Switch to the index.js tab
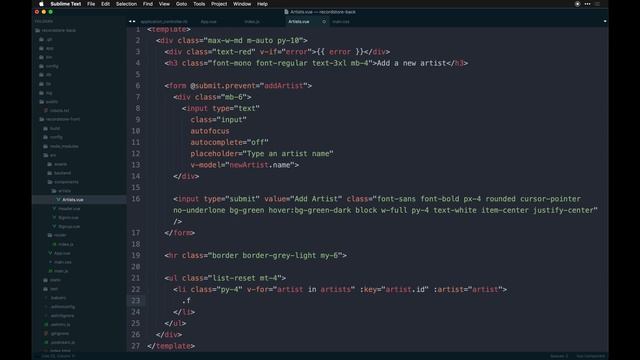The width and height of the screenshot is (640, 360). coord(252,22)
